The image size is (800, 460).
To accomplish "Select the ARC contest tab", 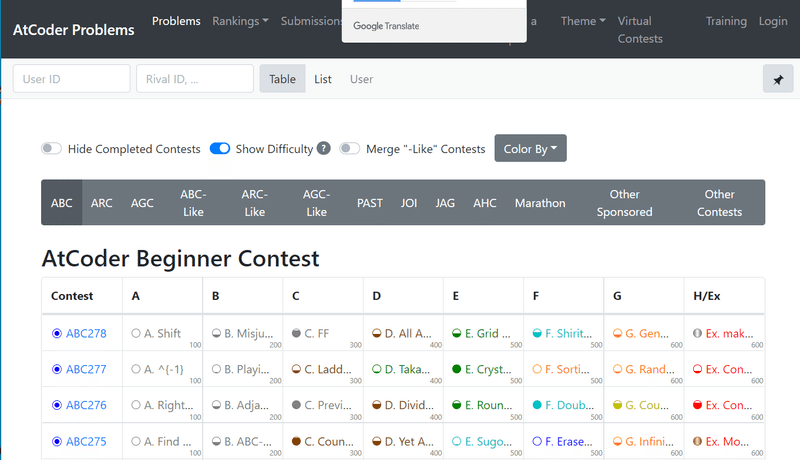I will (102, 202).
